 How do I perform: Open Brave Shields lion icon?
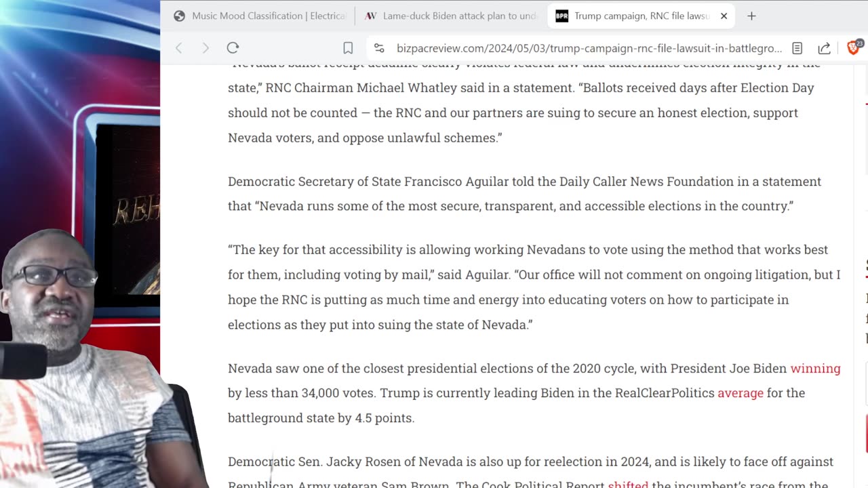click(x=854, y=47)
